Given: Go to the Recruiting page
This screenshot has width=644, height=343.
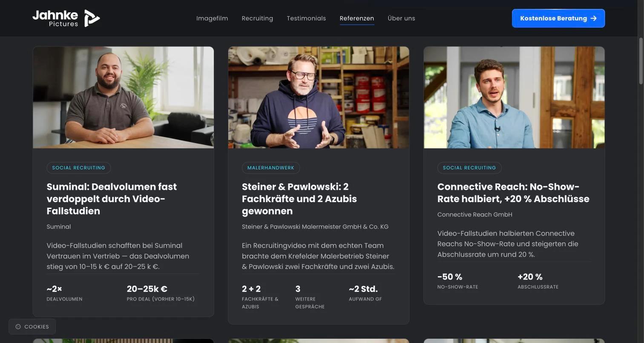Looking at the screenshot, I should click(257, 18).
